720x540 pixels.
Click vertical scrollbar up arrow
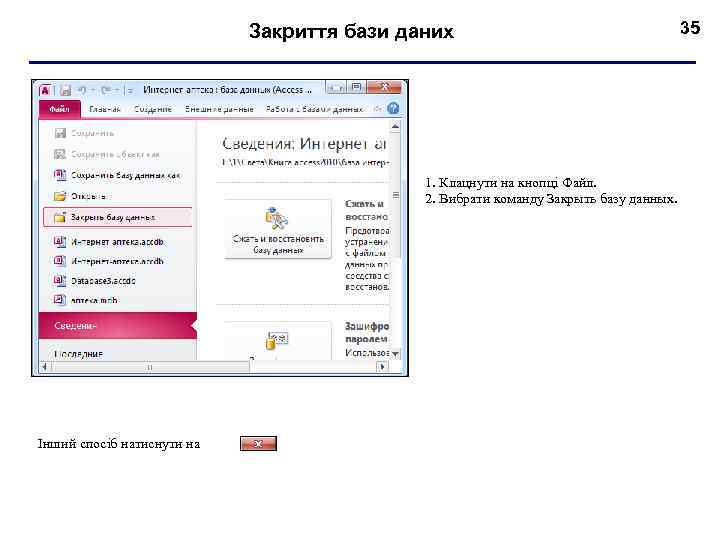click(x=395, y=126)
